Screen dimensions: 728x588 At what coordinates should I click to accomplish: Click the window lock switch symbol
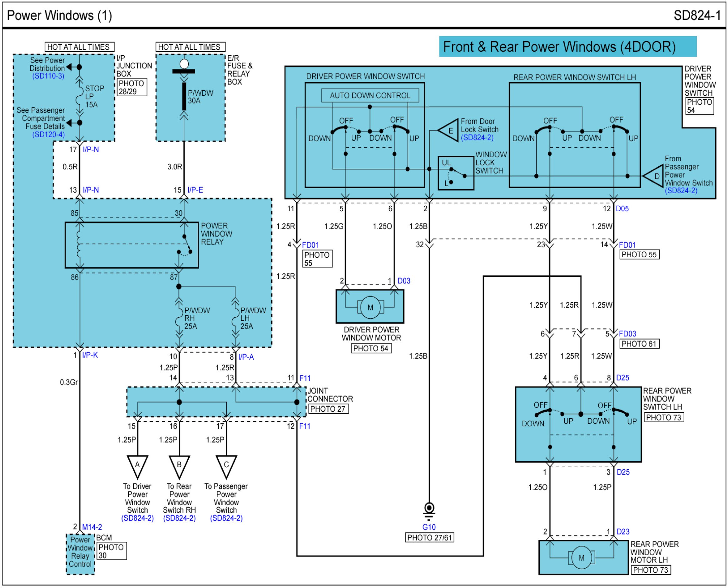pos(456,173)
